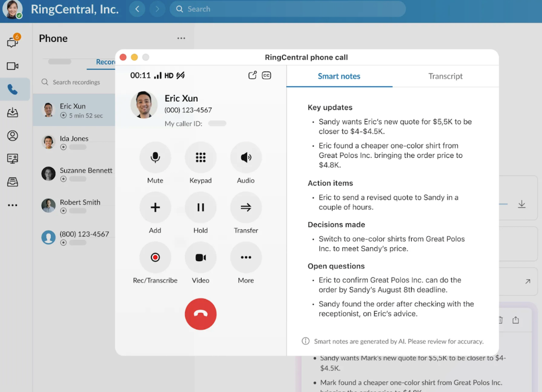The image size is (542, 392).
Task: Click the My caller ID value
Action: [217, 123]
